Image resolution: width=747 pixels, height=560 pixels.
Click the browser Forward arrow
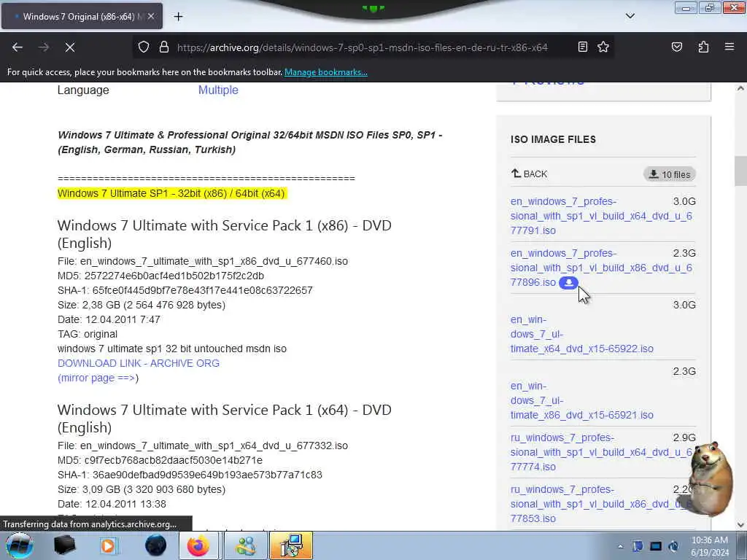44,47
